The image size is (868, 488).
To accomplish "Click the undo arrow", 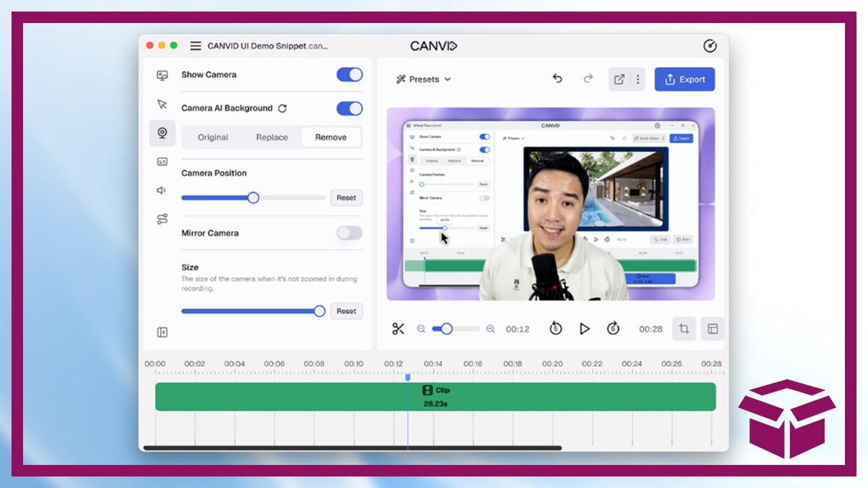I will (x=557, y=79).
